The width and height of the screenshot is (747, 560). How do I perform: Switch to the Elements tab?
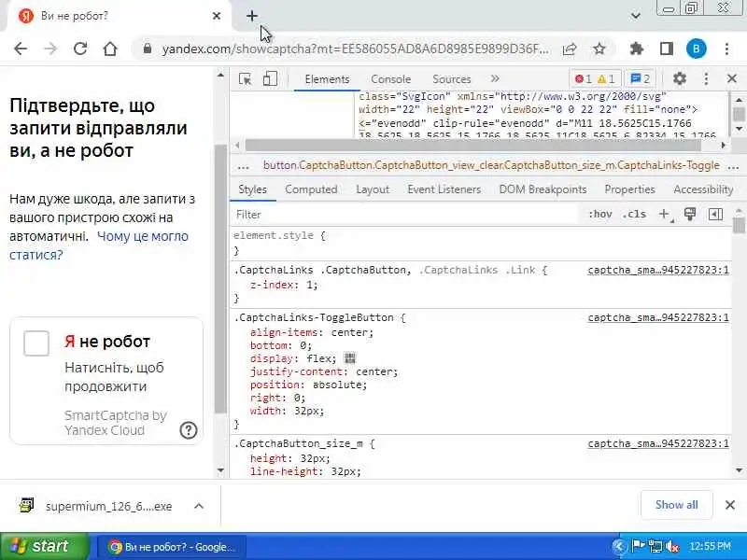pyautogui.click(x=327, y=79)
